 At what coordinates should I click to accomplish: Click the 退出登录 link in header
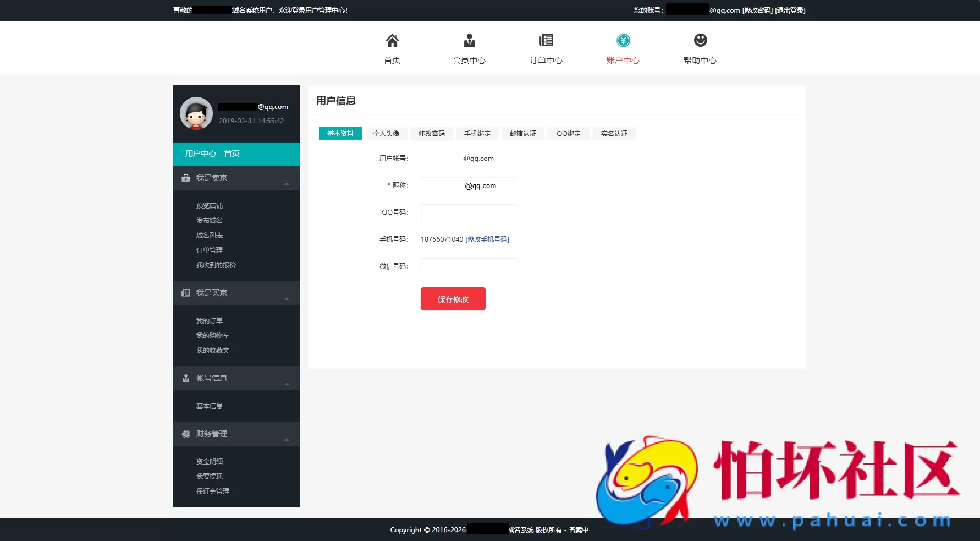coord(790,10)
